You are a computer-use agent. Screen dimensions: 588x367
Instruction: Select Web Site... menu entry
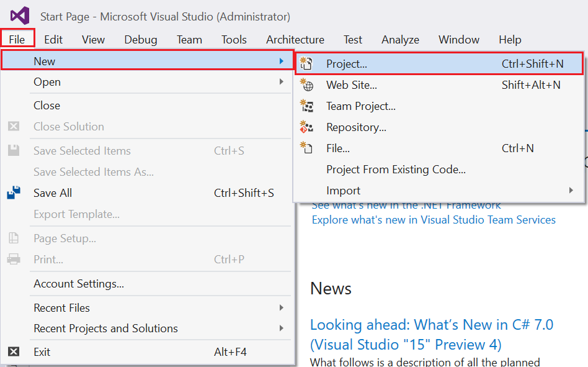(439, 85)
